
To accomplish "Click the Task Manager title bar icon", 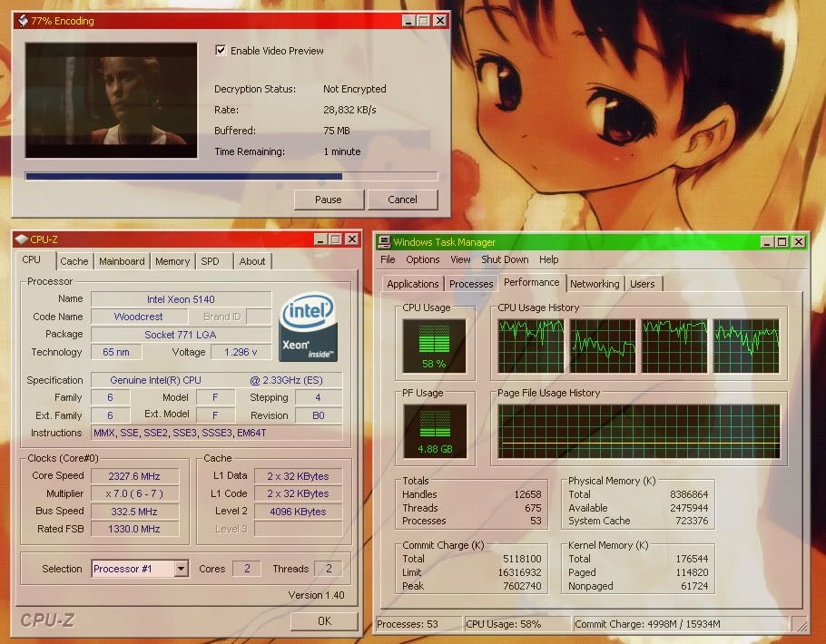I will click(385, 242).
